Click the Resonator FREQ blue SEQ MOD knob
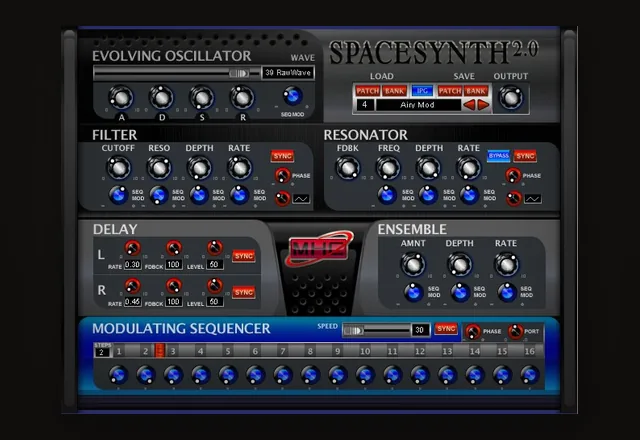640x440 pixels. tap(387, 195)
